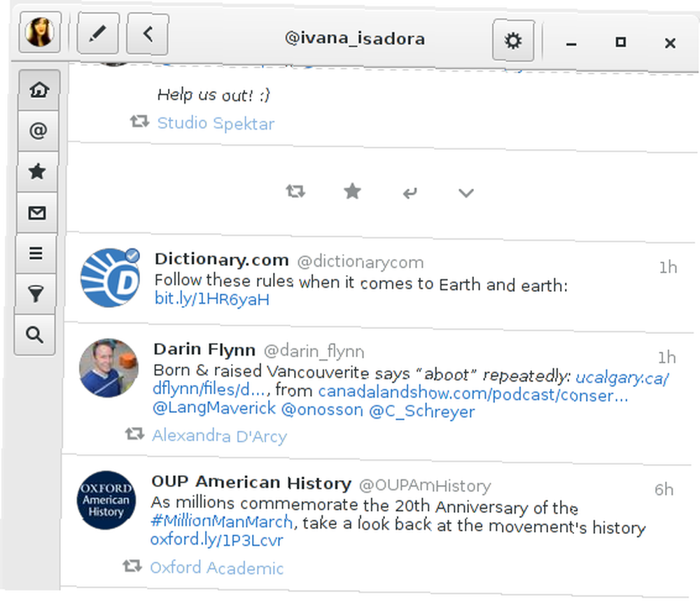Open the Mentions (@) page
This screenshot has width=700, height=604.
click(38, 131)
